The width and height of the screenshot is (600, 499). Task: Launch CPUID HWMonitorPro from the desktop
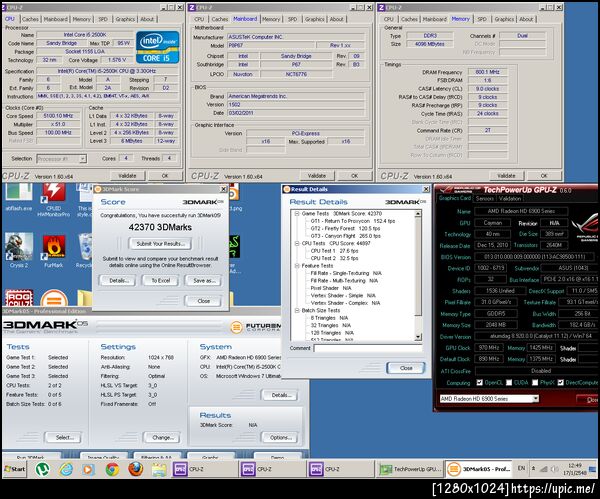pyautogui.click(x=54, y=199)
